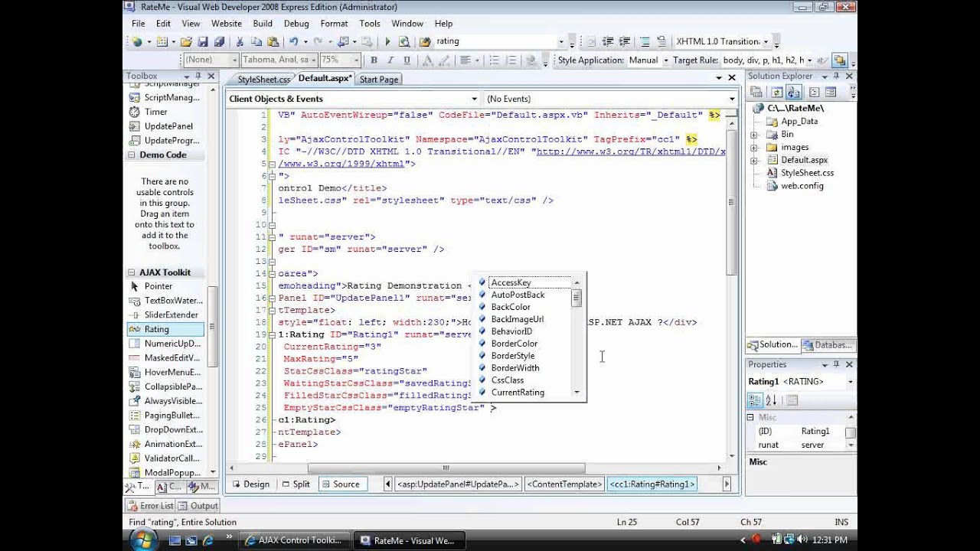This screenshot has width=980, height=551.
Task: Open the Website menu
Action: click(x=227, y=24)
